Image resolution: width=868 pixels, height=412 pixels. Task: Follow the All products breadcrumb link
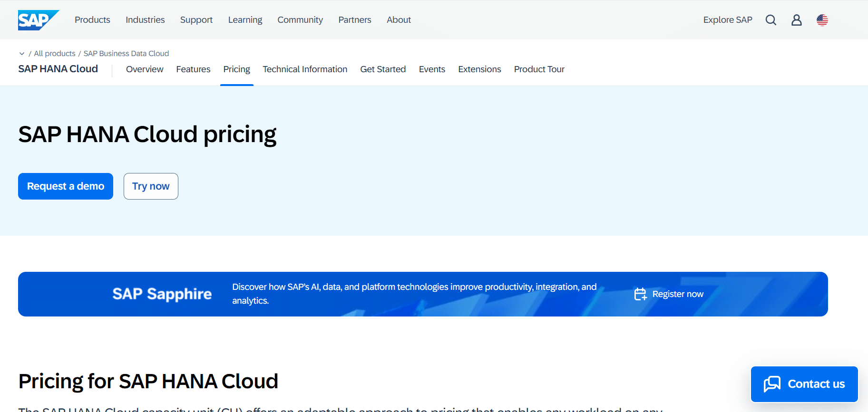tap(55, 54)
